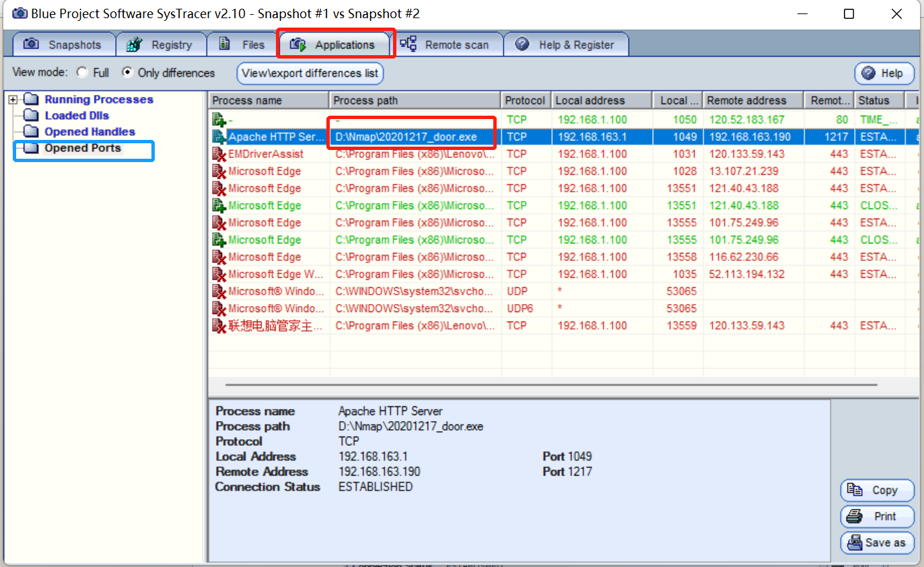Click local port 13559 cell
This screenshot has height=567, width=924.
(682, 326)
